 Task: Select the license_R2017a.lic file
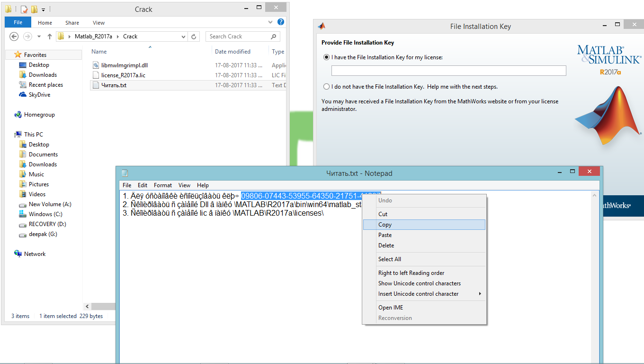tap(123, 75)
